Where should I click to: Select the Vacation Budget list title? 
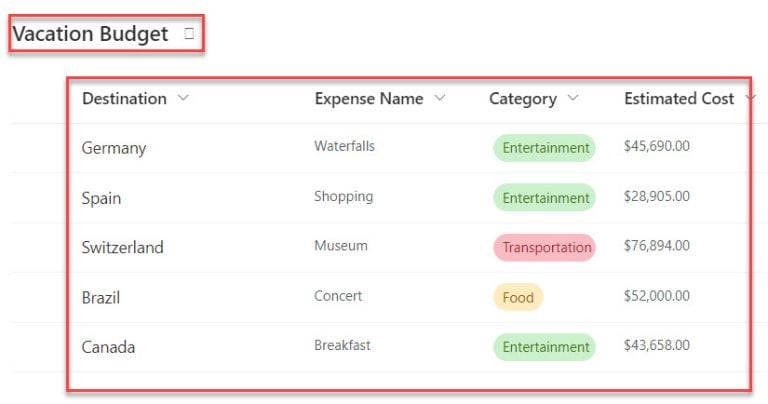(90, 34)
